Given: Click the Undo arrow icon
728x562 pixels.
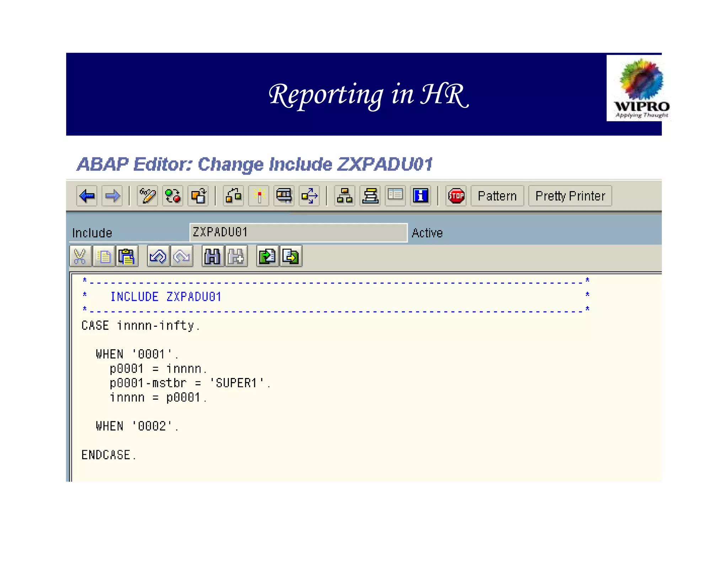Looking at the screenshot, I should pyautogui.click(x=158, y=256).
